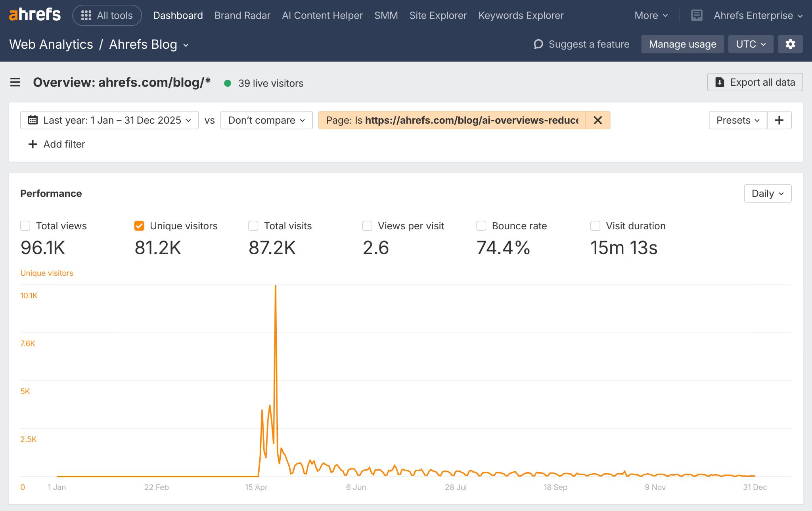This screenshot has width=812, height=511.
Task: Click the hamburger menu beside Overview heading
Action: 15,82
